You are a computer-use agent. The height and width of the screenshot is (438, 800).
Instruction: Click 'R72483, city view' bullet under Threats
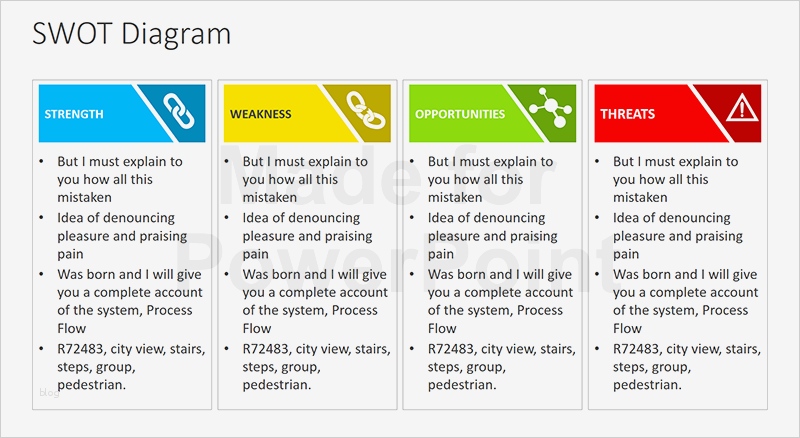pyautogui.click(x=677, y=366)
